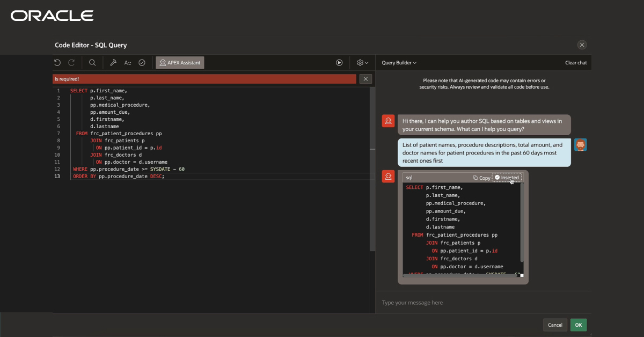644x337 pixels.
Task: Click the Undo icon in editor toolbar
Action: click(57, 63)
